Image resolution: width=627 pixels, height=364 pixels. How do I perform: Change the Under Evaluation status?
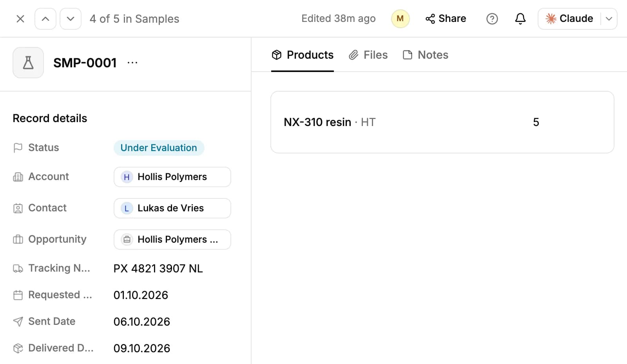click(x=159, y=148)
